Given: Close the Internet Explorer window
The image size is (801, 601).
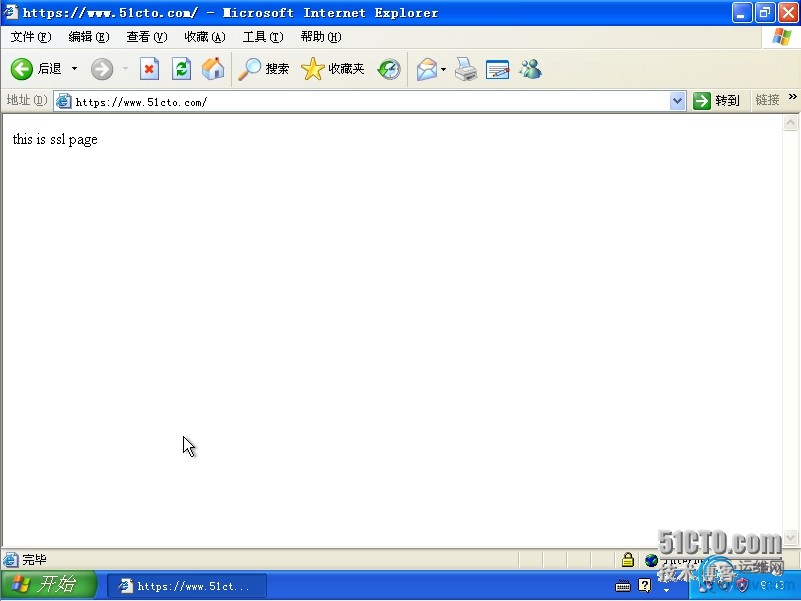Looking at the screenshot, I should [788, 13].
